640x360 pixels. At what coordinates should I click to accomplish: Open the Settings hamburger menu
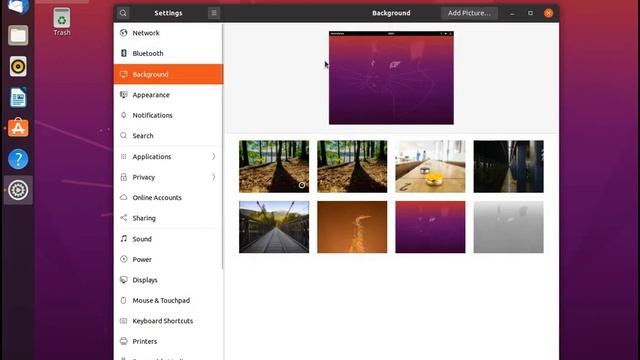coord(213,13)
